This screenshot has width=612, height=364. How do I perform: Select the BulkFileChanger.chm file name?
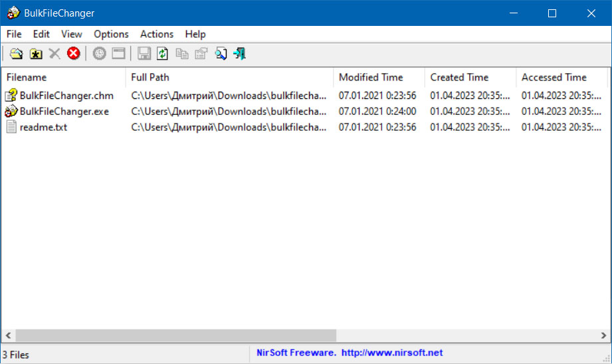point(66,96)
